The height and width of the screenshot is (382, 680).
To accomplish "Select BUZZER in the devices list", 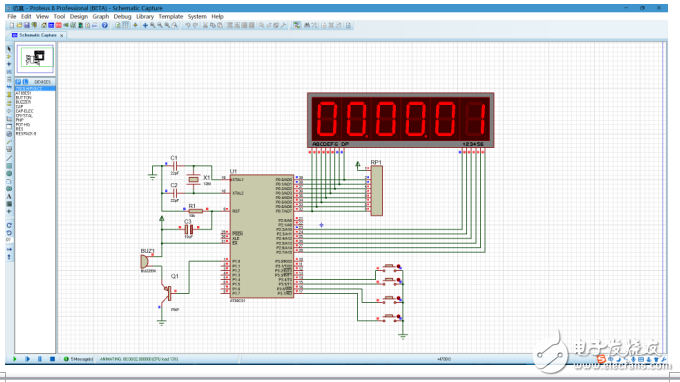I will point(23,102).
